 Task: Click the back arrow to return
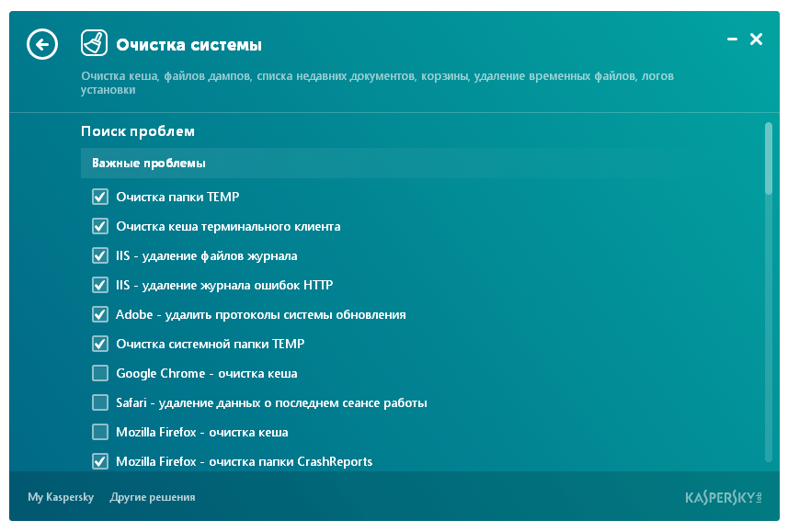42,44
